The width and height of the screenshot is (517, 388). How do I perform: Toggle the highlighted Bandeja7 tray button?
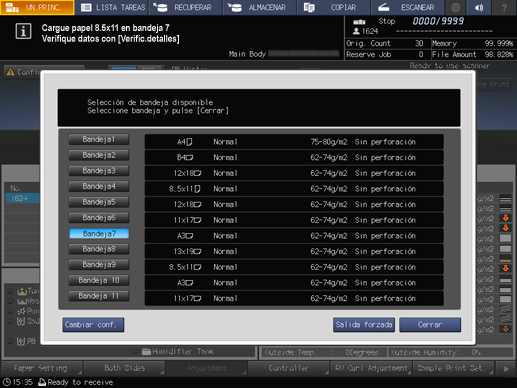pyautogui.click(x=99, y=233)
